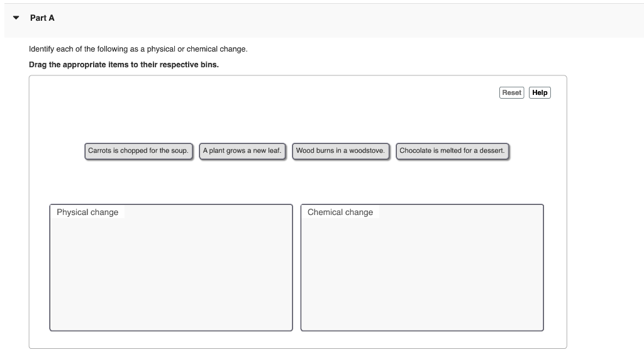Collapse the Part A section triangle
The width and height of the screenshot is (644, 352).
(16, 18)
